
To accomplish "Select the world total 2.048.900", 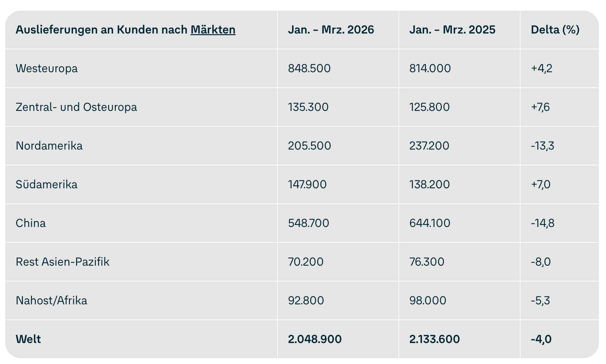I will coord(315,339).
